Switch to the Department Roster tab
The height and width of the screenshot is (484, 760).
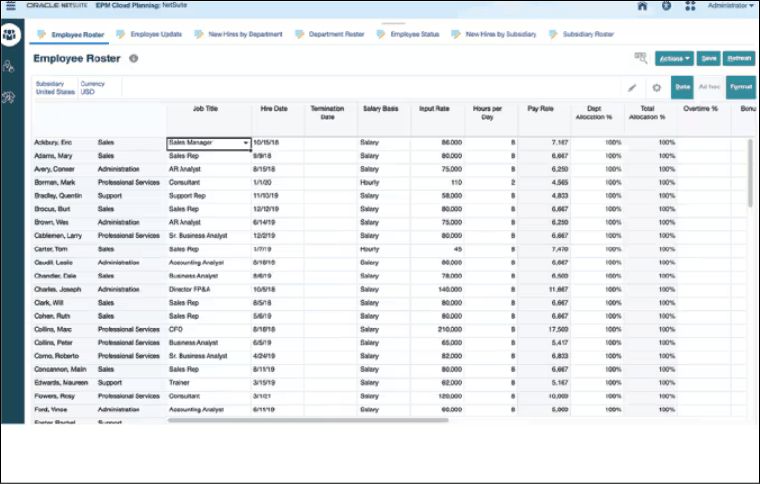click(x=336, y=34)
